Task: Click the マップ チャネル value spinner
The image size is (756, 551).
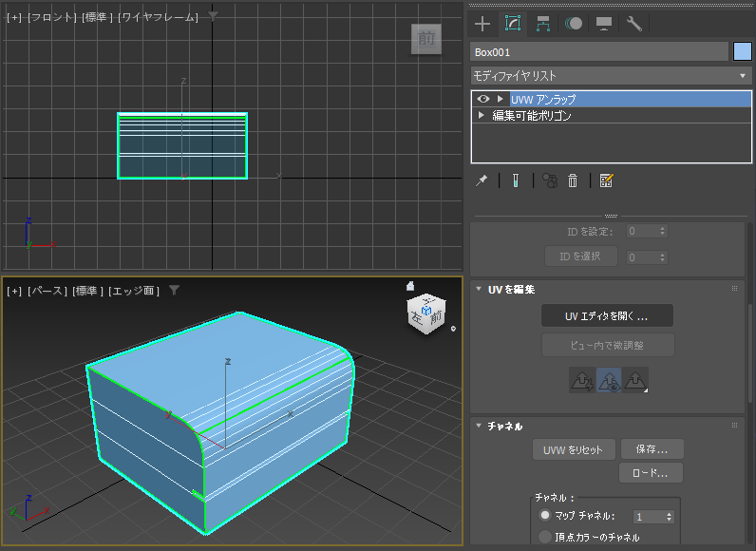Action: click(x=670, y=517)
